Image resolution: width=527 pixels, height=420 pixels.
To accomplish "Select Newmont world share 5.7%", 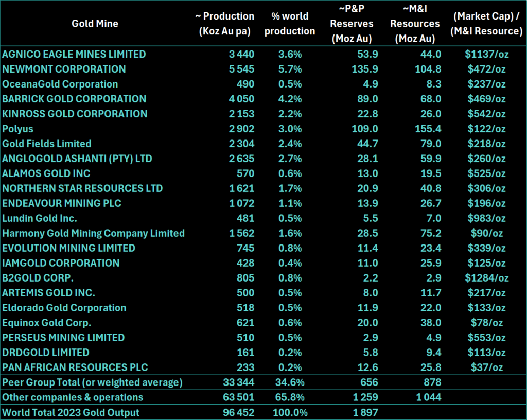I will 290,69.
